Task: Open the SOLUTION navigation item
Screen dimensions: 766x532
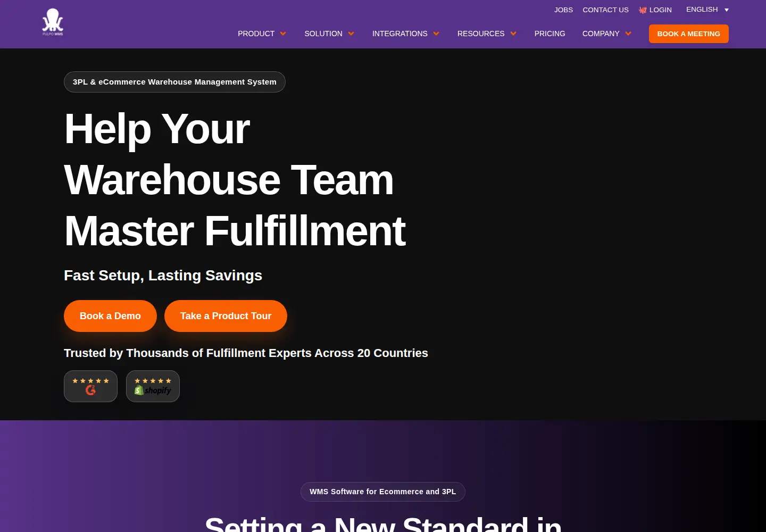Action: pos(323,34)
